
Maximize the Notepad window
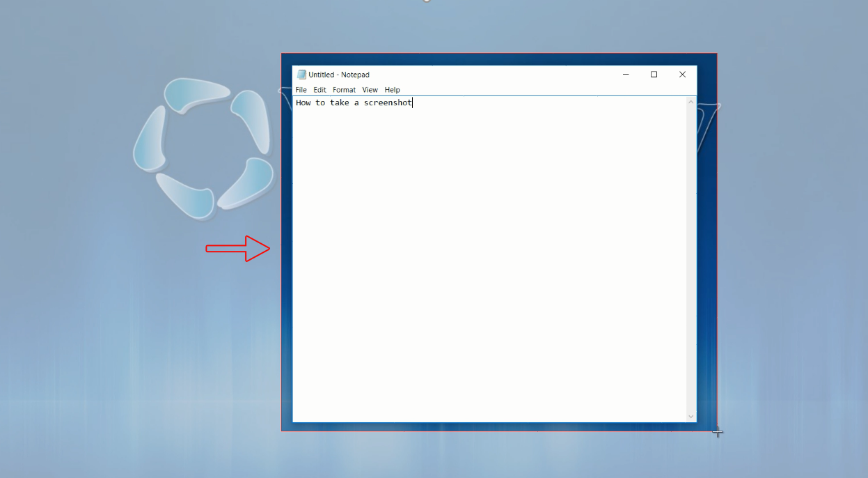pyautogui.click(x=654, y=75)
